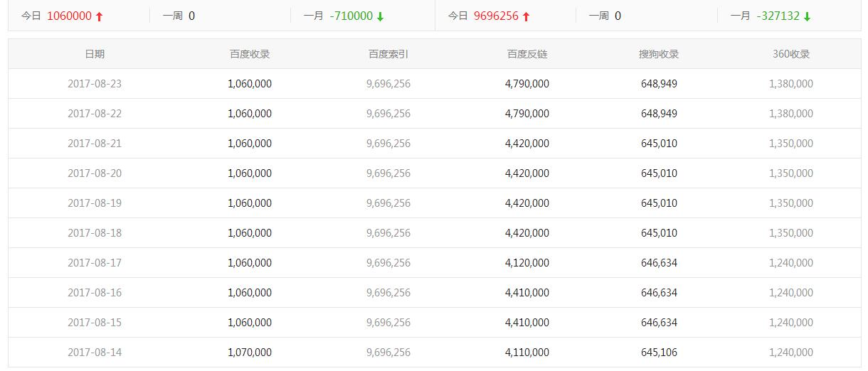Select the date cell 2017-08-21
The width and height of the screenshot is (868, 371).
click(95, 144)
